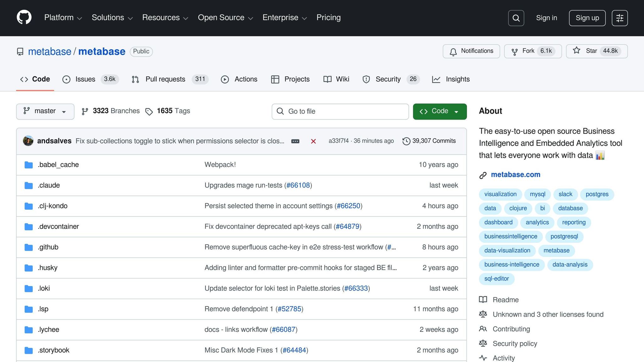The height and width of the screenshot is (362, 644).
Task: Select the sql-editor topic tag
Action: (x=497, y=279)
